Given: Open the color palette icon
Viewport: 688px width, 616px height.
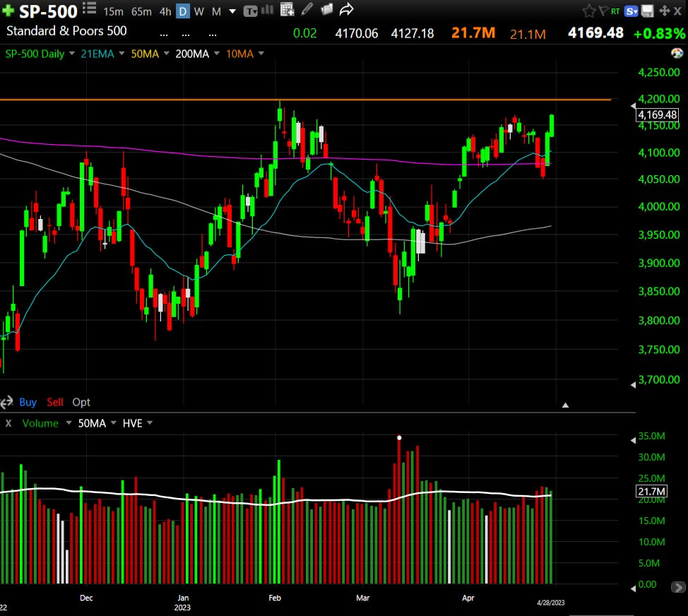Looking at the screenshot, I should [677, 54].
